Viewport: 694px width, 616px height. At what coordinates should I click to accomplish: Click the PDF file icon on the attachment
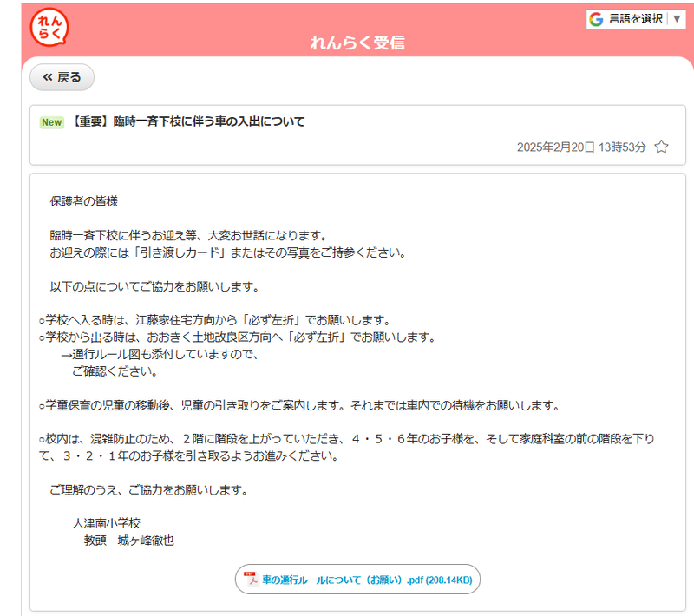coord(251,580)
